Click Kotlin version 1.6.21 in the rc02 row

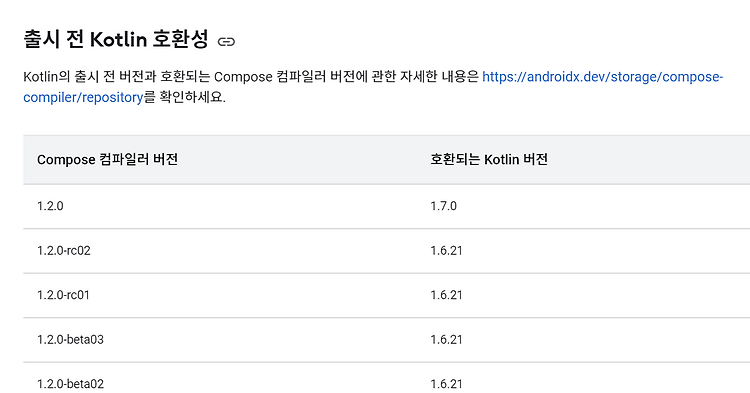point(446,251)
